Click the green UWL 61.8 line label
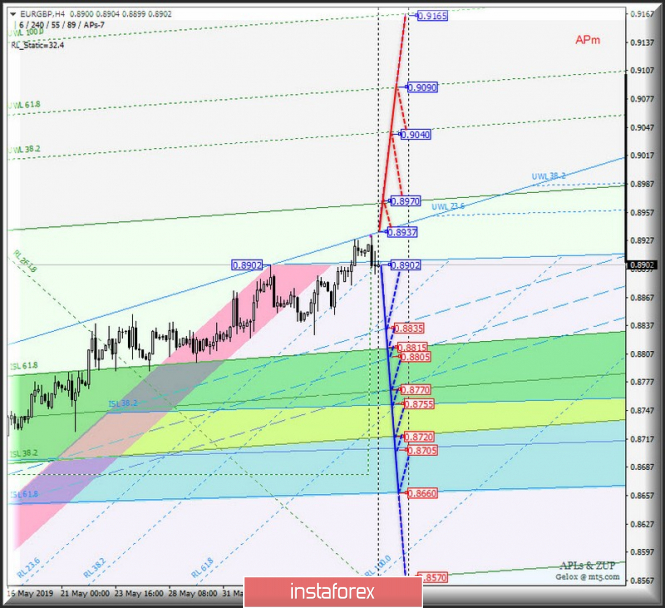This screenshot has width=665, height=608. click(x=25, y=105)
